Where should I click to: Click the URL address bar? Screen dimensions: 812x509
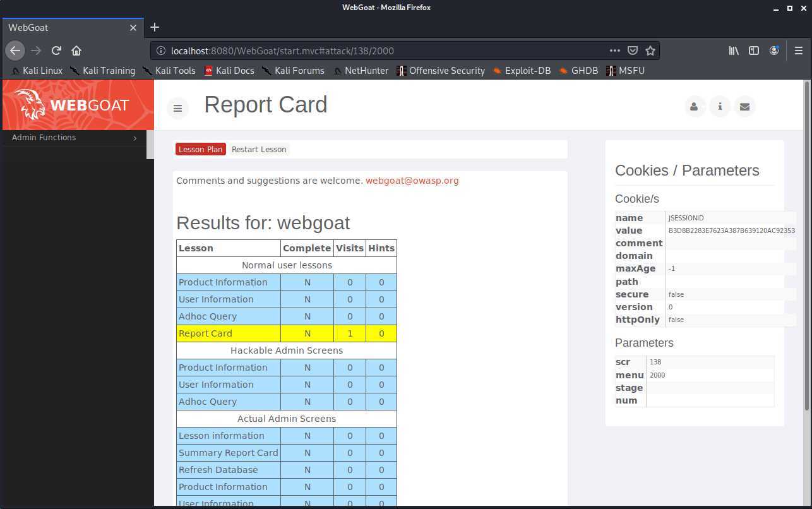[x=379, y=51]
